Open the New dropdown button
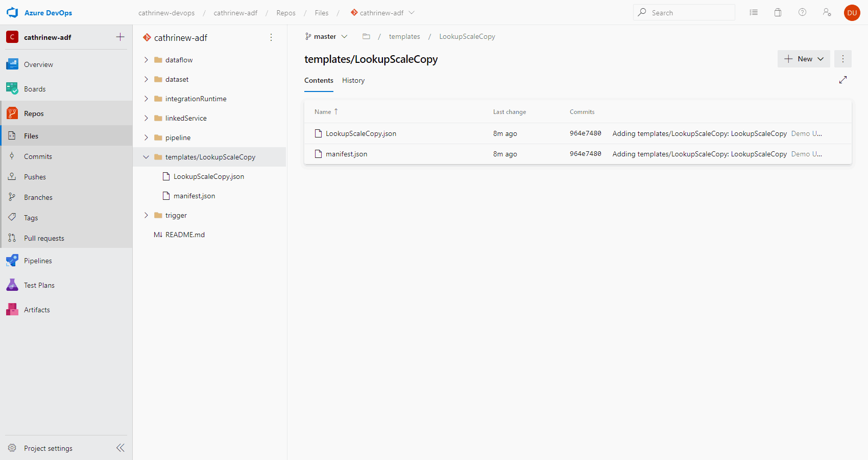 pos(804,59)
